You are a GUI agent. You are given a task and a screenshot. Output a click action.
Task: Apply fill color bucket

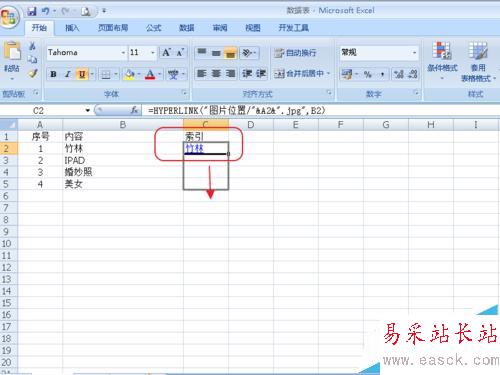pos(129,74)
